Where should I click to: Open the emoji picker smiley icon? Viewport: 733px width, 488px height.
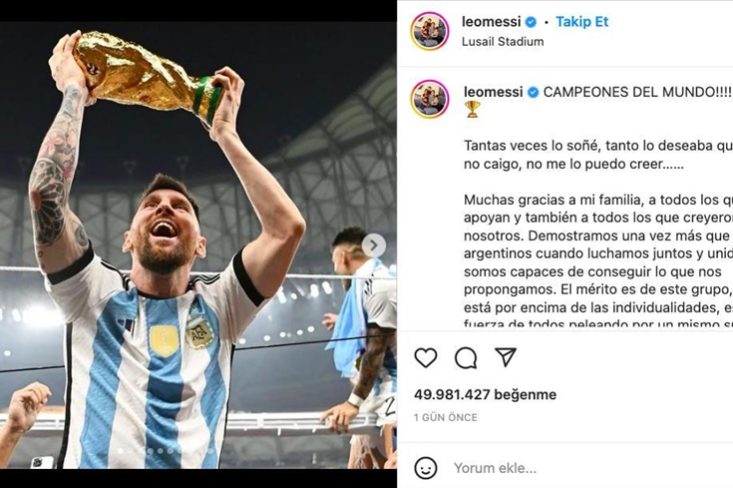426,467
